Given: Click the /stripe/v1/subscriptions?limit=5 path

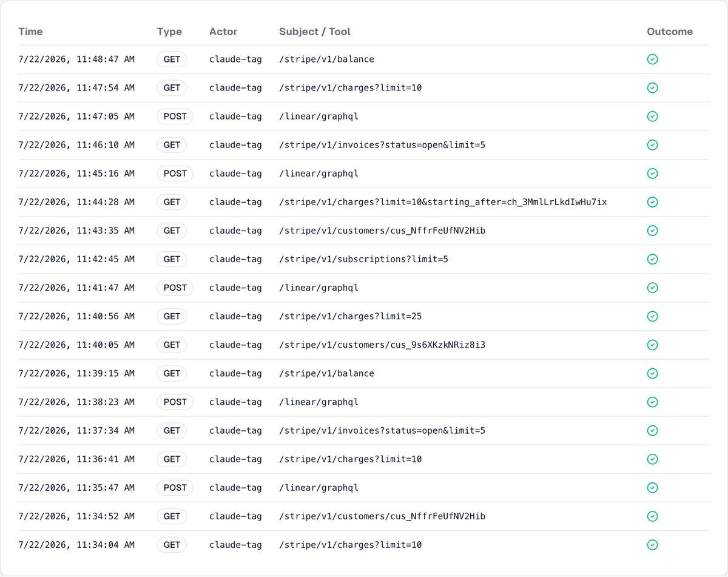Looking at the screenshot, I should point(364,259).
